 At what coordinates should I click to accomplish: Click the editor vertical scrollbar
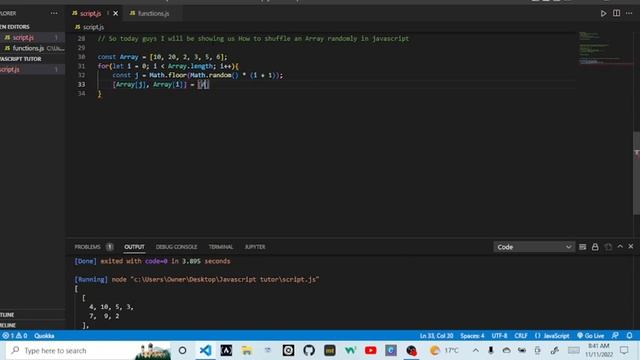click(x=636, y=173)
